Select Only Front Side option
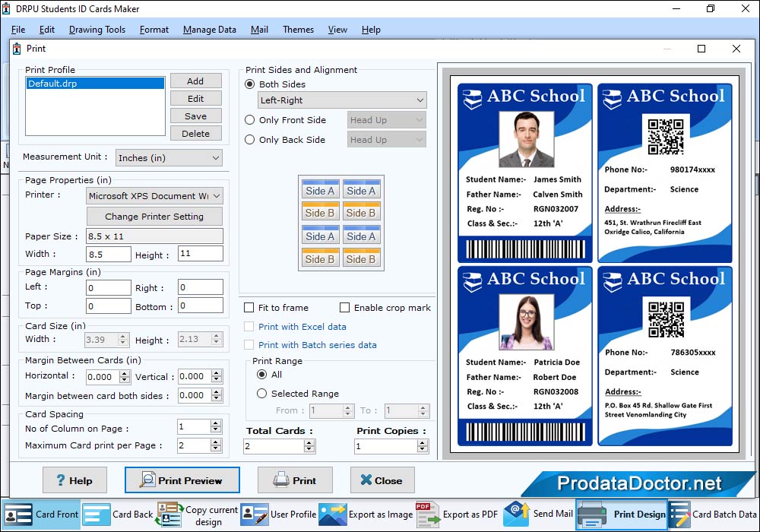 click(249, 119)
